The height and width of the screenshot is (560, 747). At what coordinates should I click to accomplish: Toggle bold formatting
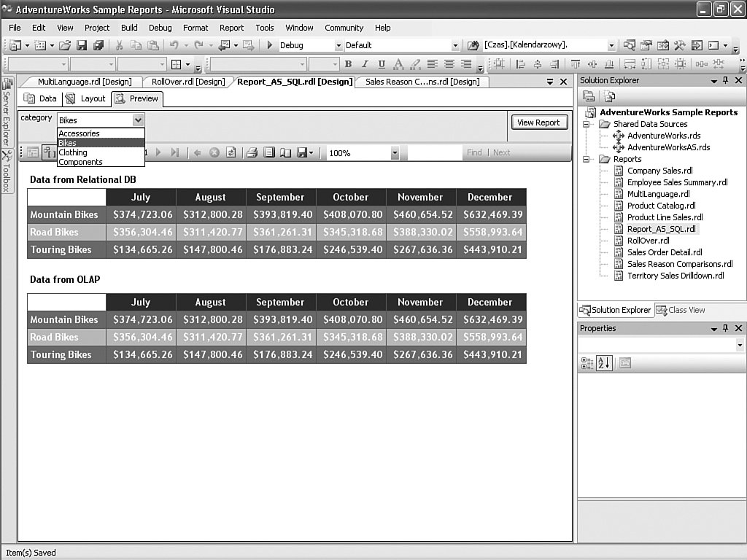[348, 64]
